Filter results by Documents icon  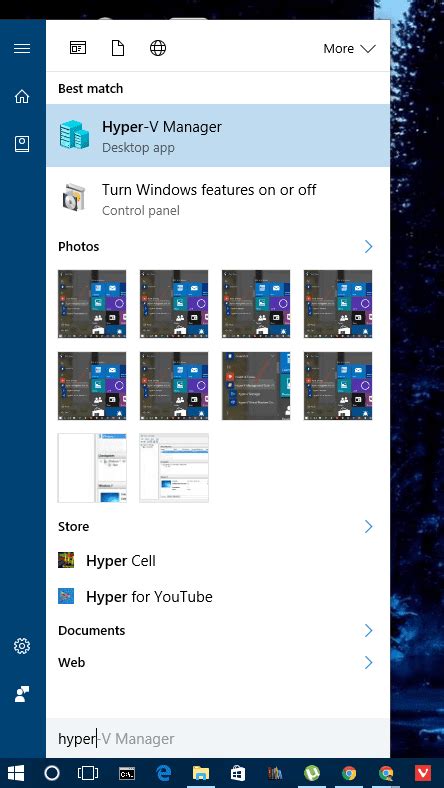tap(118, 48)
